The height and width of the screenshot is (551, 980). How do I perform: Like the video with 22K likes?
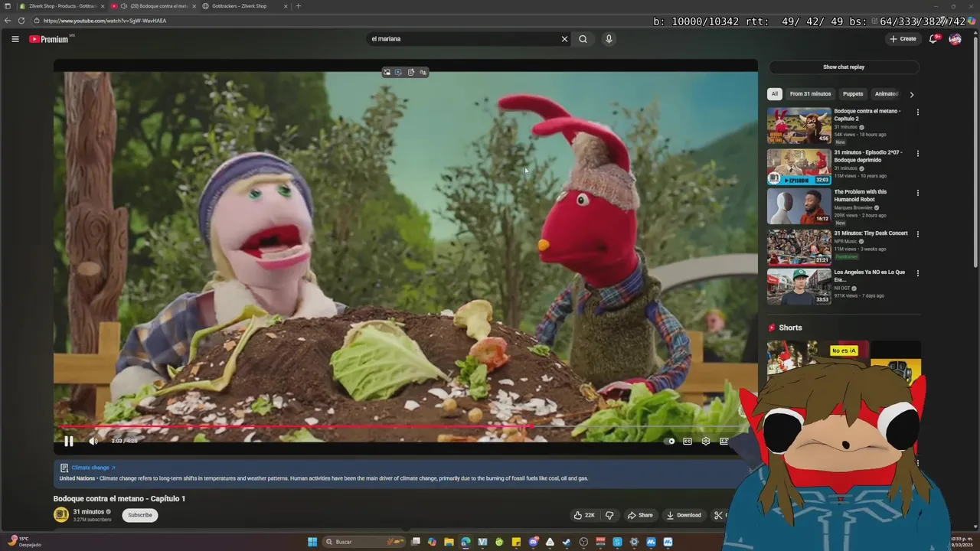tap(585, 515)
